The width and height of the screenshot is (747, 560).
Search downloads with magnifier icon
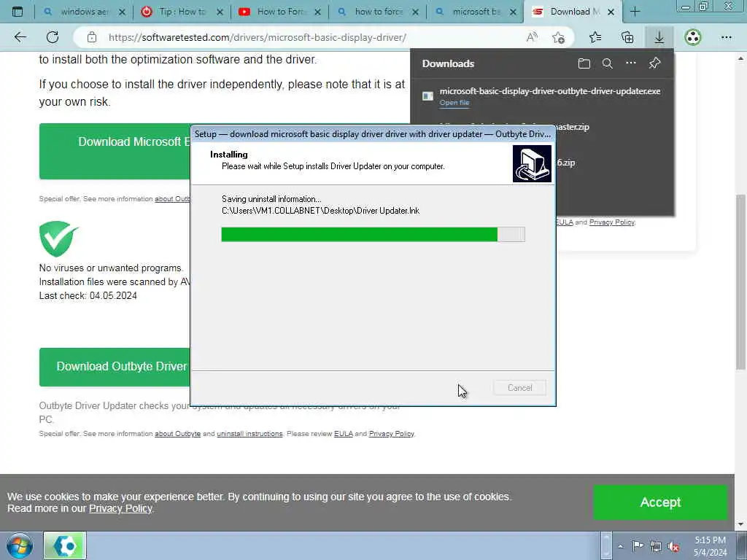608,63
